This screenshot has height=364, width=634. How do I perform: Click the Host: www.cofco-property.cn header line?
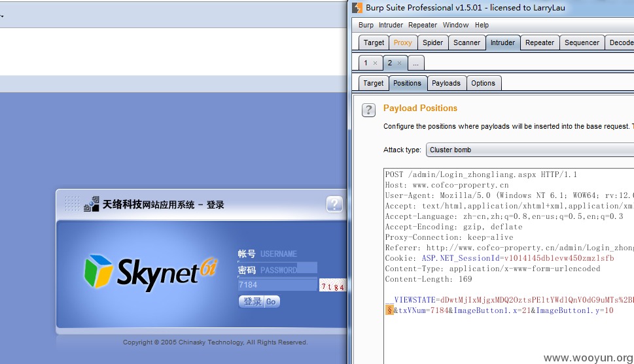click(x=447, y=185)
